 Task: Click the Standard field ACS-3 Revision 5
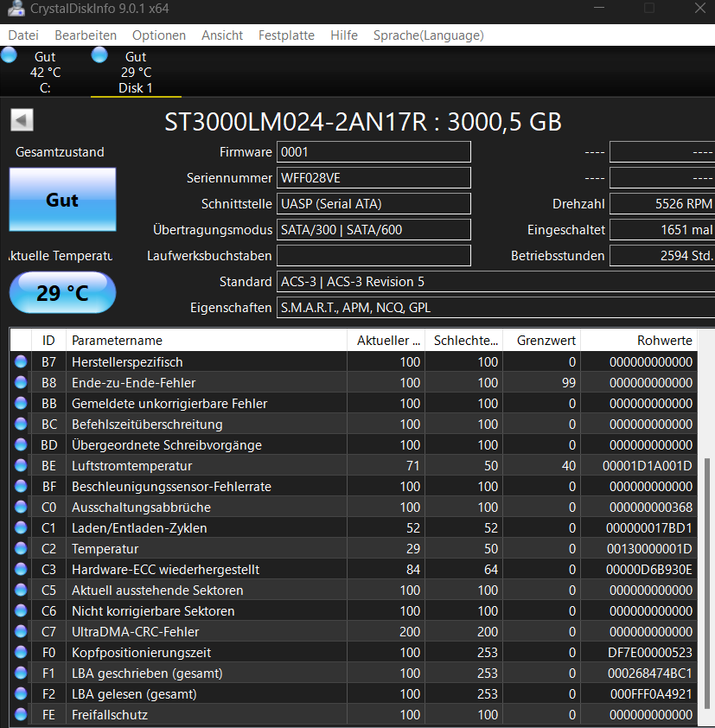495,282
